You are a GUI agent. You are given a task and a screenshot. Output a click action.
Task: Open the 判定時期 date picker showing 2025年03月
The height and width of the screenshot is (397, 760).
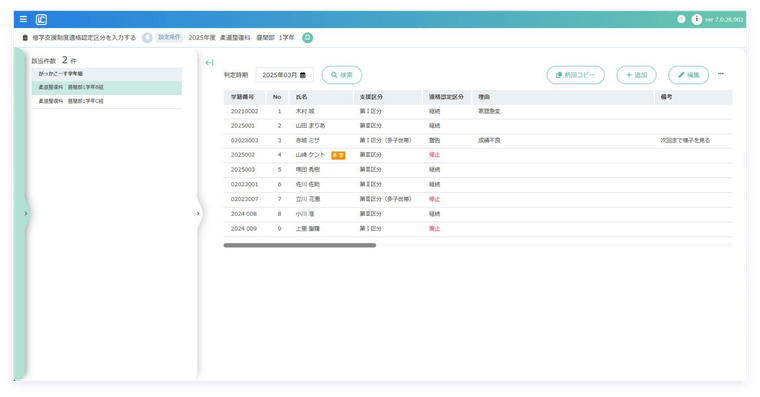coord(284,75)
